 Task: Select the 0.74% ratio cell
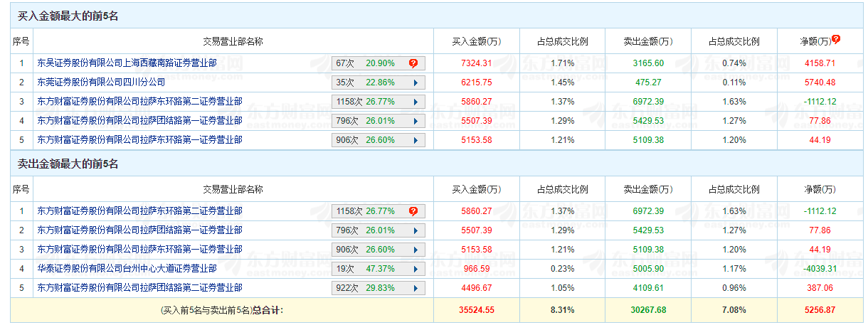[734, 63]
